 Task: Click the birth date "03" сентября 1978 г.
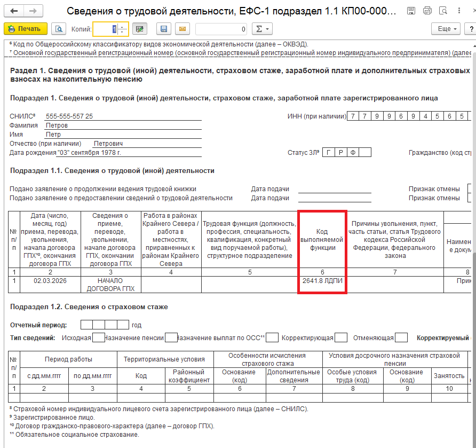point(89,153)
